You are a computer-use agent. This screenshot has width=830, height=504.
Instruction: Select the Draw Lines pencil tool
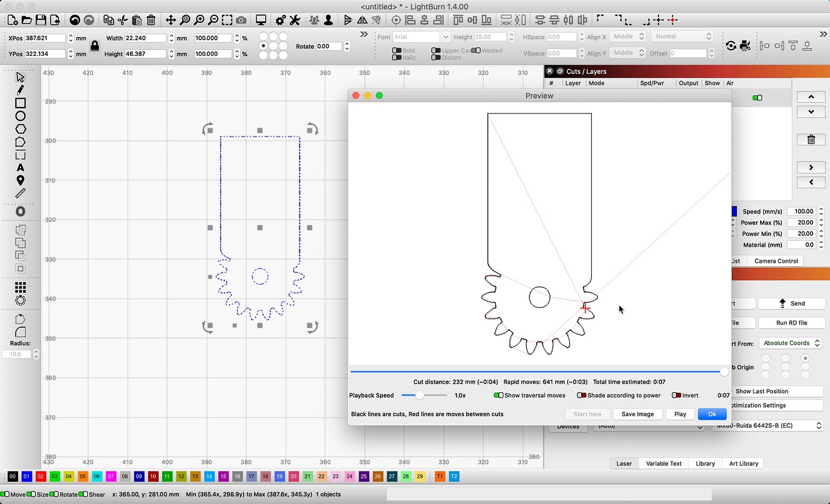coord(20,90)
